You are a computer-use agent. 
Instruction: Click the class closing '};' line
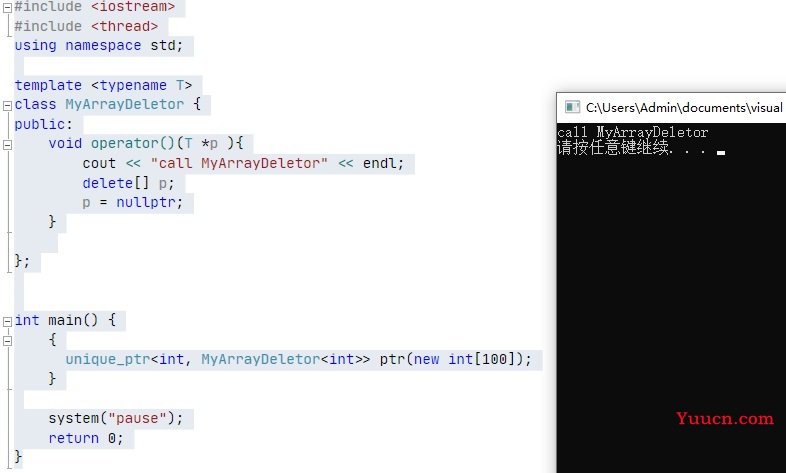pyautogui.click(x=22, y=261)
